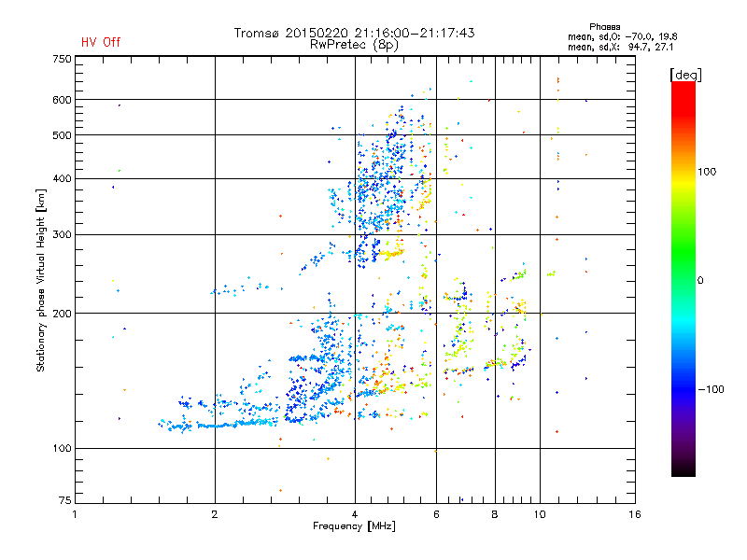Viewport: 747px width, 560px height.
Task: Click the '500' height tick label
Action: [62, 135]
